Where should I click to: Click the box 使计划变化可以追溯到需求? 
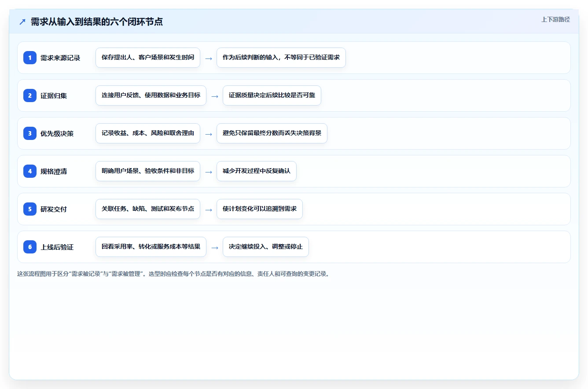click(260, 209)
